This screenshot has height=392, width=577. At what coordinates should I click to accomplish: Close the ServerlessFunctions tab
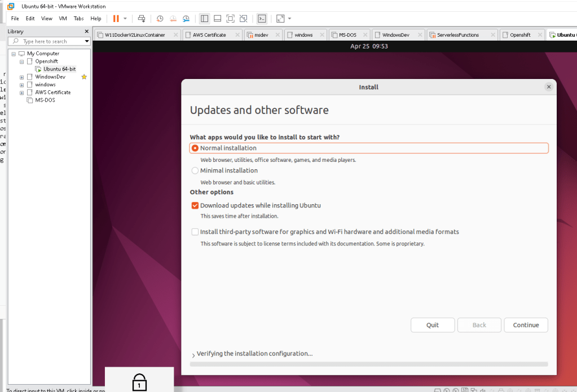(493, 34)
